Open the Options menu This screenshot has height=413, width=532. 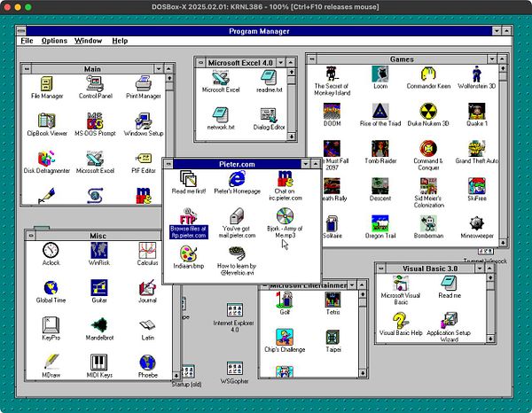pos(54,41)
